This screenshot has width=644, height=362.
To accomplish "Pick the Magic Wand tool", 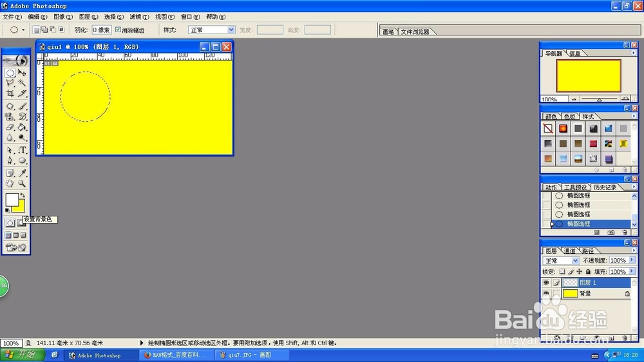I will [22, 83].
